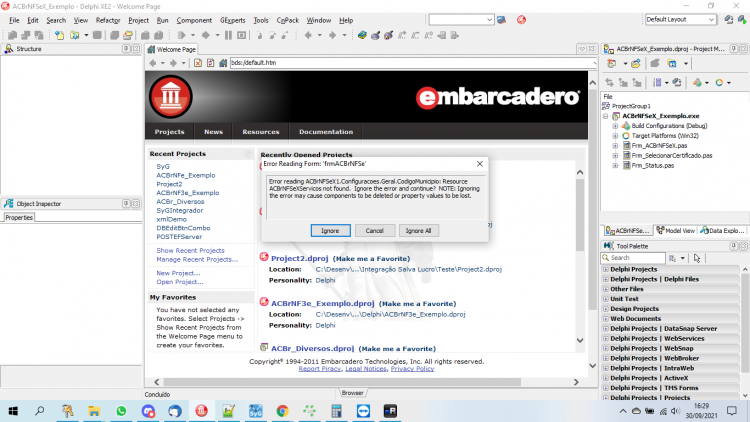Image resolution: width=750 pixels, height=422 pixels.
Task: Open Windows search on the taskbar
Action: (x=40, y=411)
